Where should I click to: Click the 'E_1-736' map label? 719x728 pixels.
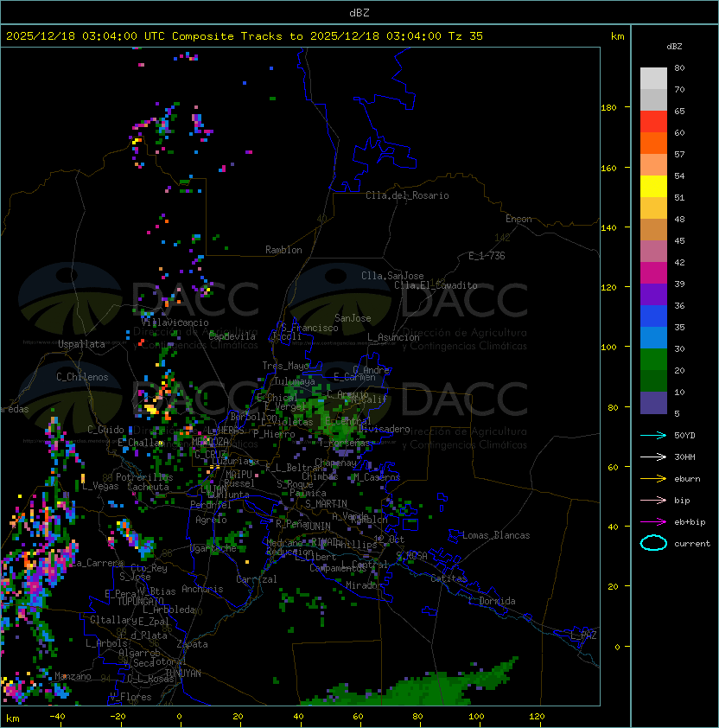[487, 256]
